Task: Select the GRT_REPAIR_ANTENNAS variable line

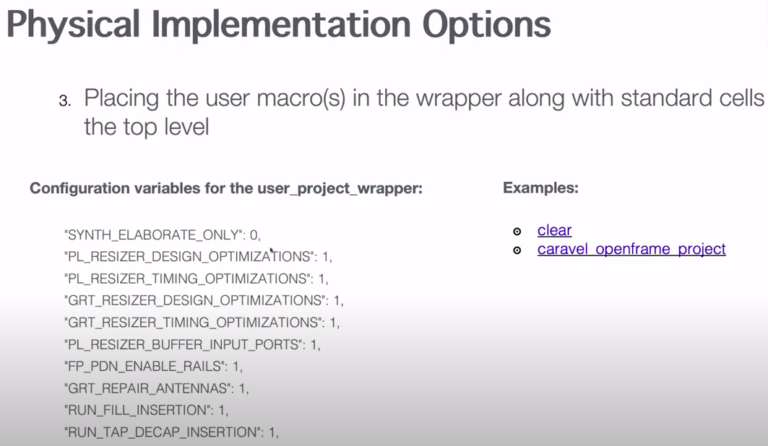Action: (x=155, y=388)
